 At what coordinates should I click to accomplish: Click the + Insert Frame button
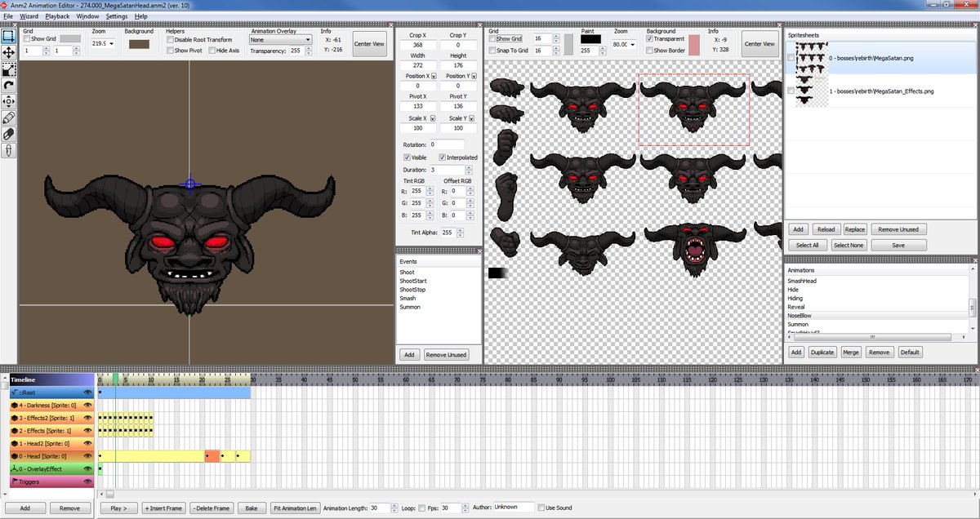[x=163, y=508]
